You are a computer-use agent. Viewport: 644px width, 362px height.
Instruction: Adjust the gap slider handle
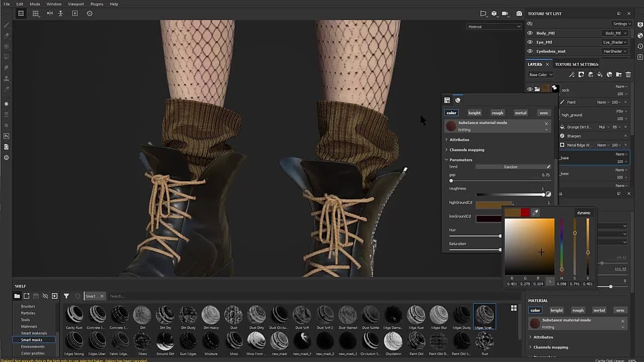(451, 180)
